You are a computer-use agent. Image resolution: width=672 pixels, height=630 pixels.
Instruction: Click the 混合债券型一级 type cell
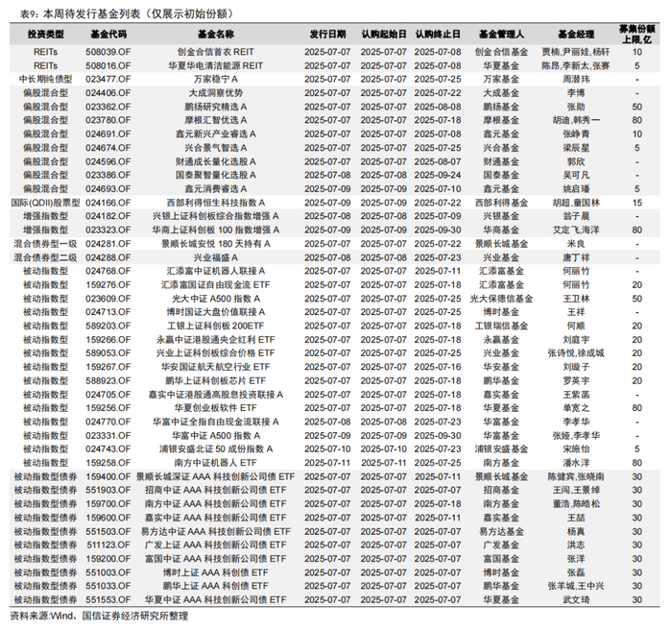click(x=45, y=244)
